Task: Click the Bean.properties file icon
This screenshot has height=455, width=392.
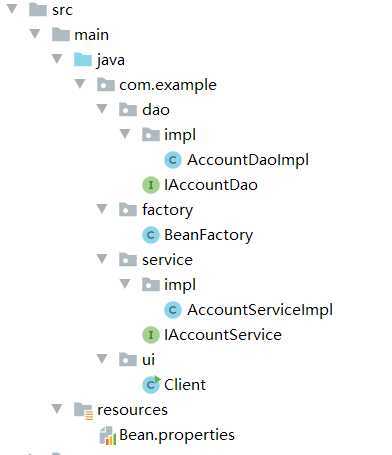Action: click(108, 435)
